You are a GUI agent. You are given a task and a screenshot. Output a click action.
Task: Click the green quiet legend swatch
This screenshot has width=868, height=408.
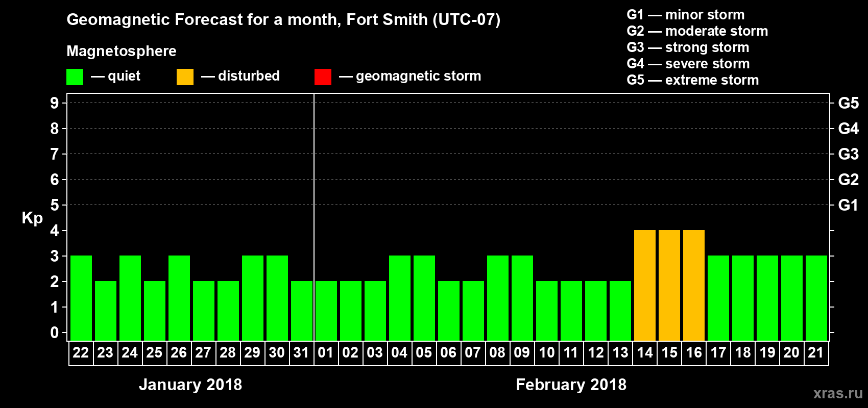[75, 77]
